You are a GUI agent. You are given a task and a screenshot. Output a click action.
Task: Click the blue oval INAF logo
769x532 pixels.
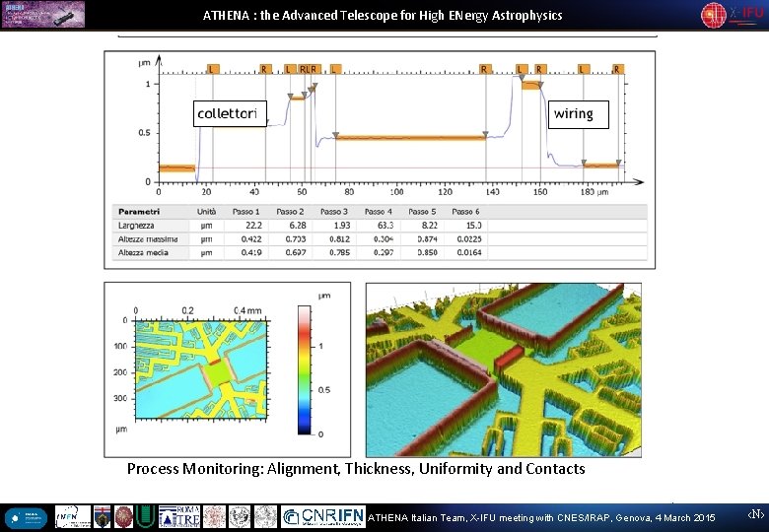(26, 518)
